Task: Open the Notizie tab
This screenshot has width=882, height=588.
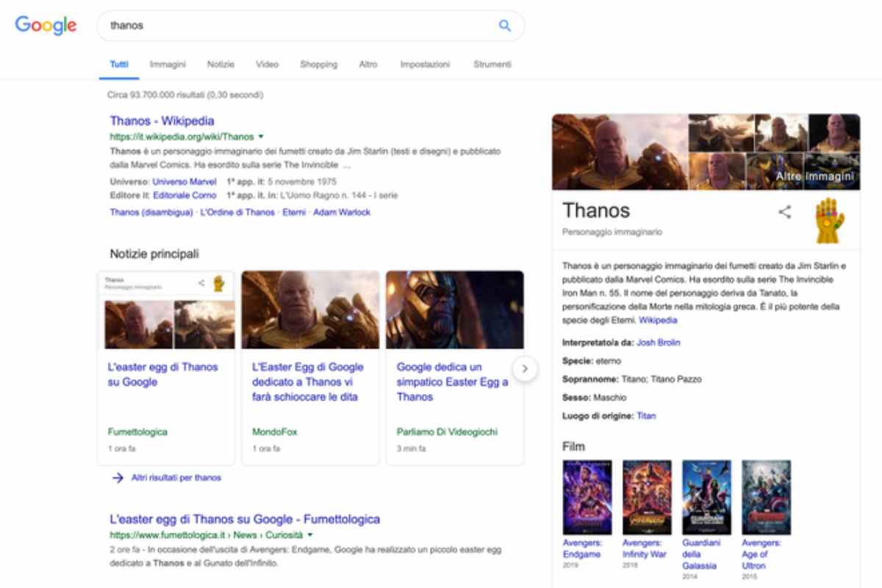Action: pos(221,64)
